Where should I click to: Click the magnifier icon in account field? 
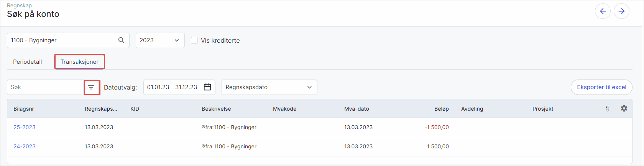click(121, 40)
